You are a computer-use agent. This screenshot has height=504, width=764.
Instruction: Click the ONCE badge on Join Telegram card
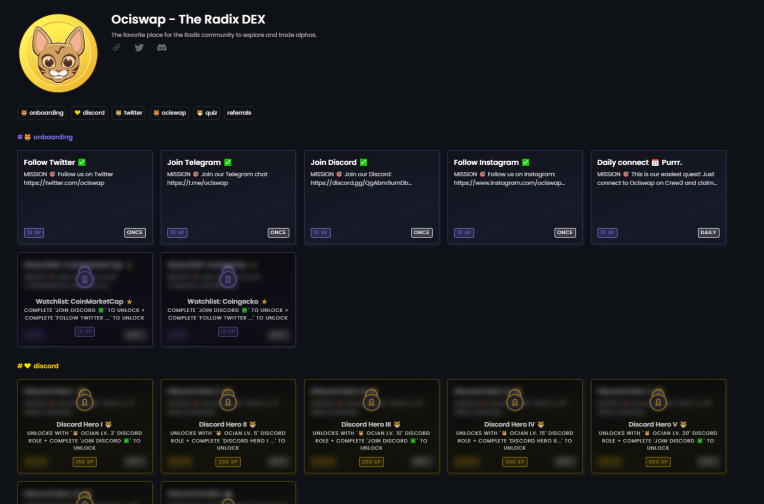pos(278,233)
